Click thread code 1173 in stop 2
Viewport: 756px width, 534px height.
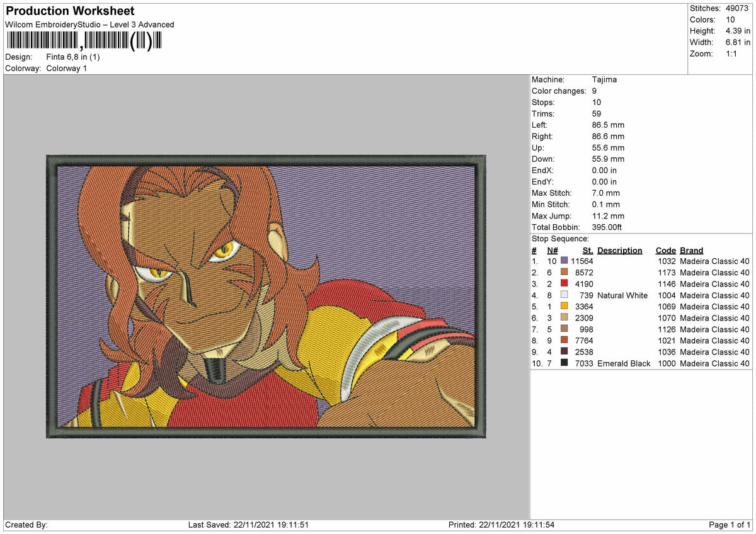667,272
